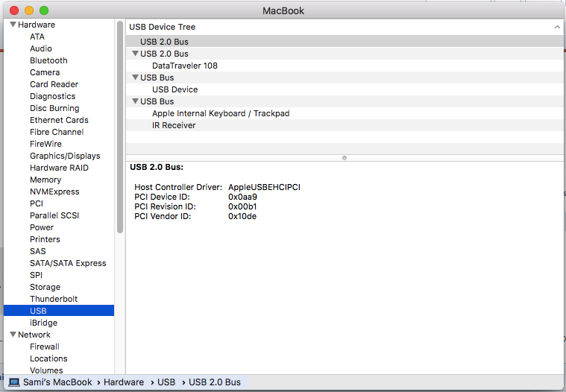Collapse USB 2.0 Bus containing DataTraveler
This screenshot has width=566, height=392.
136,54
